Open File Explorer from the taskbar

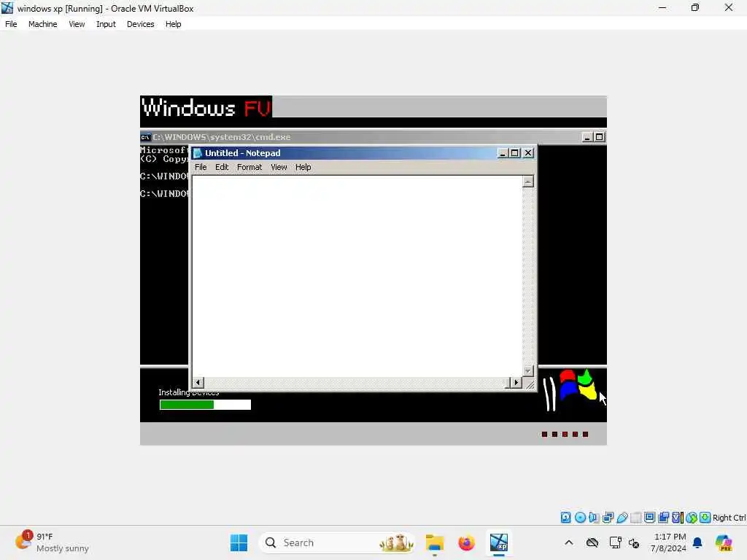click(x=435, y=542)
